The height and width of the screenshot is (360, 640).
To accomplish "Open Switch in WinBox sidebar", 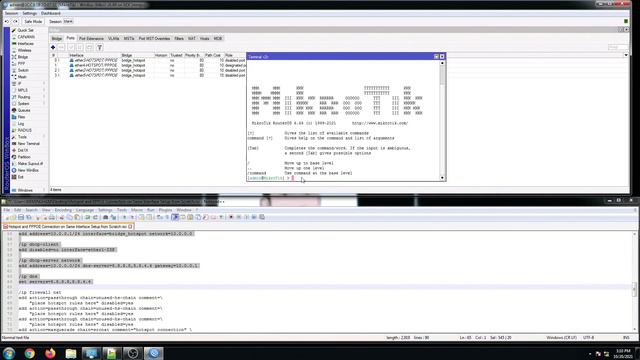I will [23, 70].
